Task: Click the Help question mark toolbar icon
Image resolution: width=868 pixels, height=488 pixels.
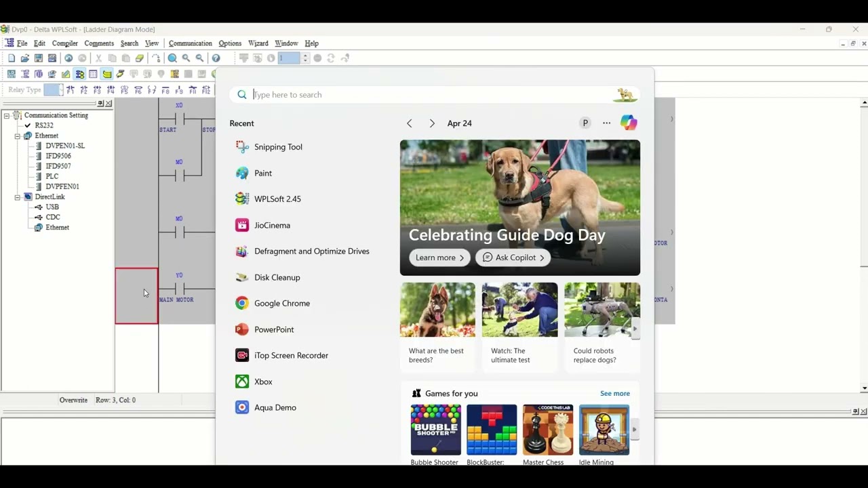Action: [x=216, y=58]
